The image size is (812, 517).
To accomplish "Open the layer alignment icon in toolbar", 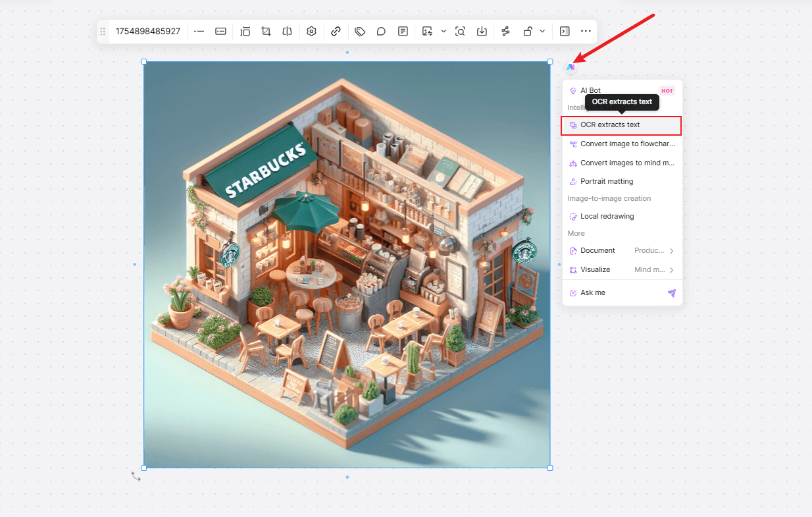I will point(245,31).
